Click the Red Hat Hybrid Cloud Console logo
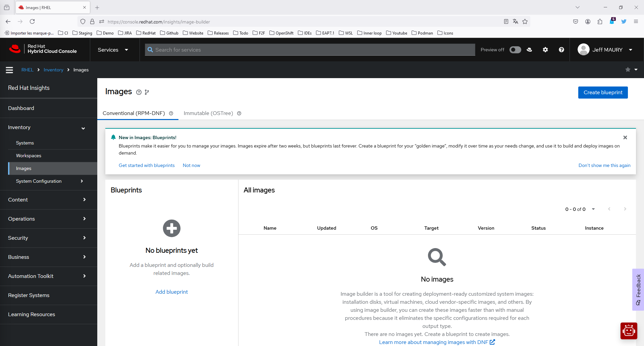Screen dimensions: 644x346 [44, 49]
